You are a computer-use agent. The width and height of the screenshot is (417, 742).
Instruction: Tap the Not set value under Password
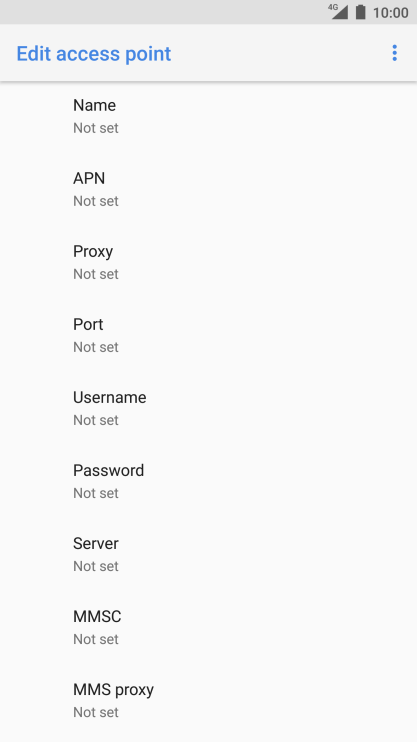coord(96,493)
